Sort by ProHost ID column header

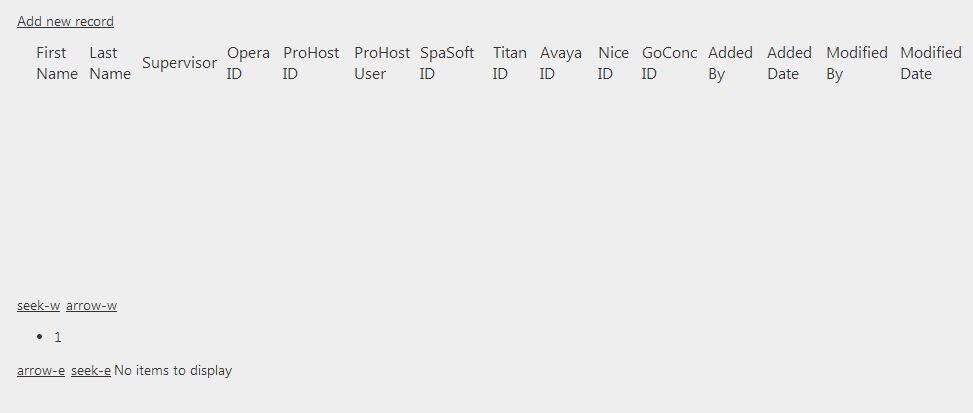pos(310,63)
